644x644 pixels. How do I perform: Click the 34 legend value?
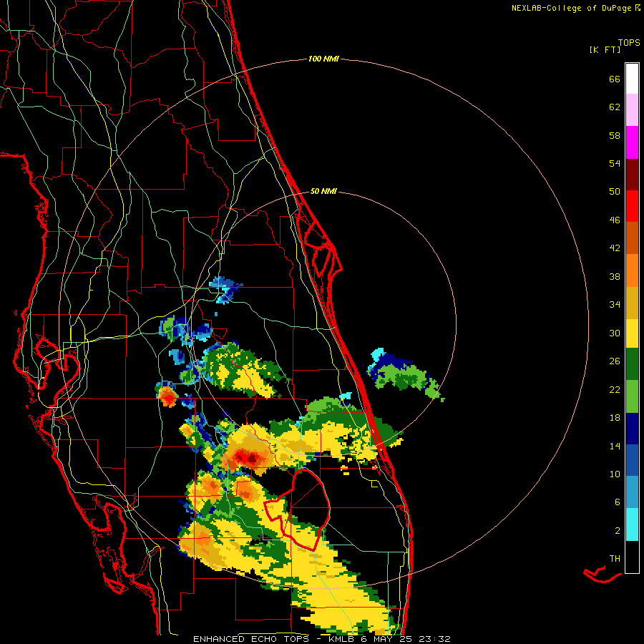[615, 305]
